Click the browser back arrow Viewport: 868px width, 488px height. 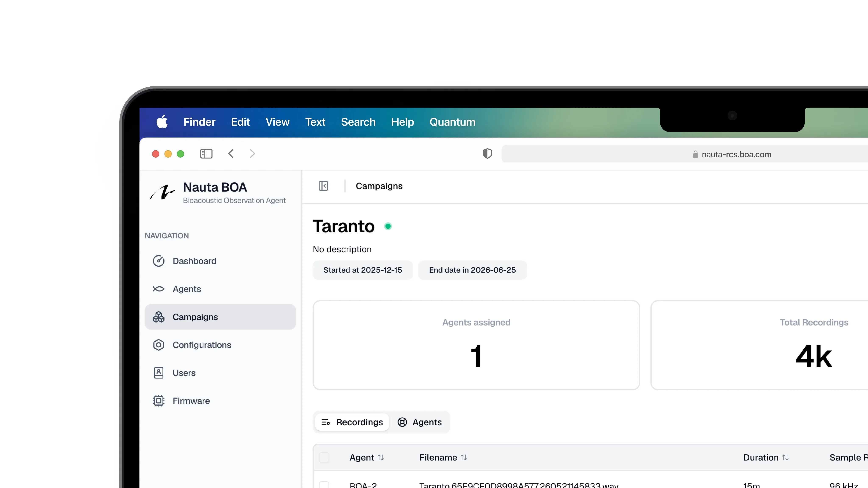(x=231, y=154)
